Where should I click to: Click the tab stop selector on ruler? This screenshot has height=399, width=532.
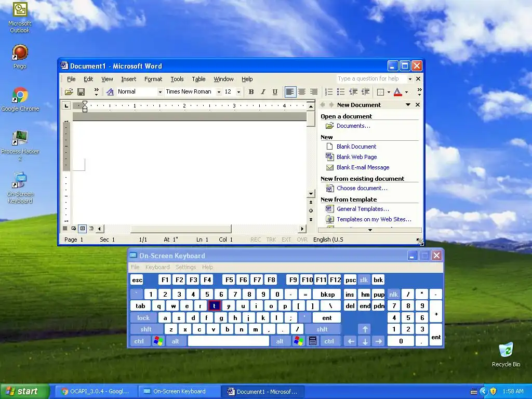click(66, 106)
